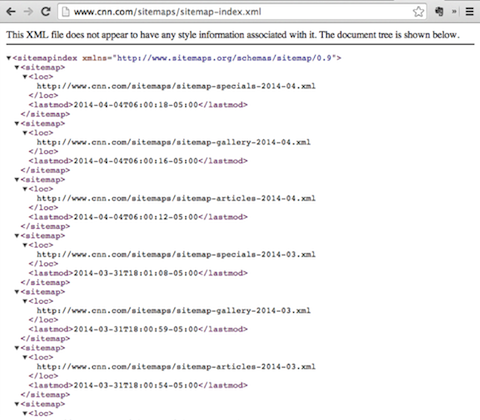Open the Chrome hamburger menu
Image resolution: width=480 pixels, height=420 pixels.
(470, 12)
